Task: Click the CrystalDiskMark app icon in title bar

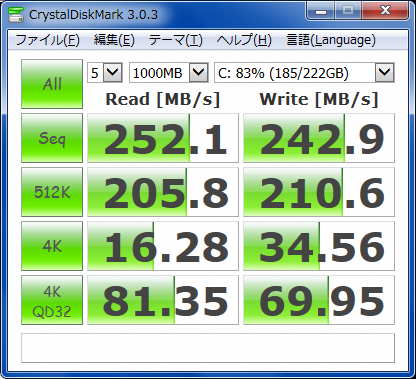Action: 15,14
